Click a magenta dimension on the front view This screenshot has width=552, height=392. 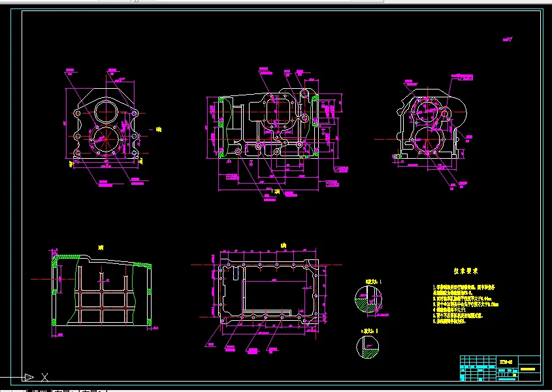click(107, 166)
